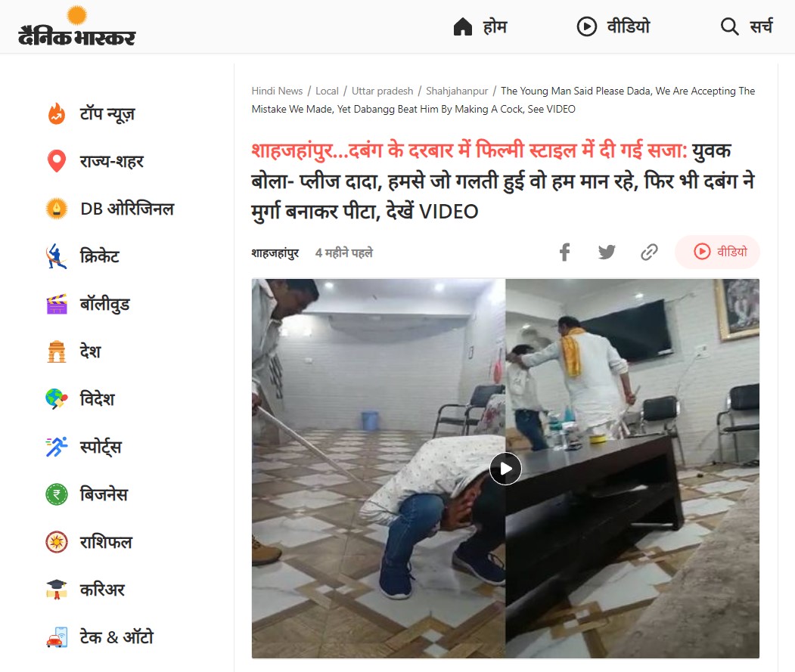This screenshot has height=672, width=795.
Task: Click the location pin icon for राज्य-शहर
Action: pyautogui.click(x=57, y=161)
